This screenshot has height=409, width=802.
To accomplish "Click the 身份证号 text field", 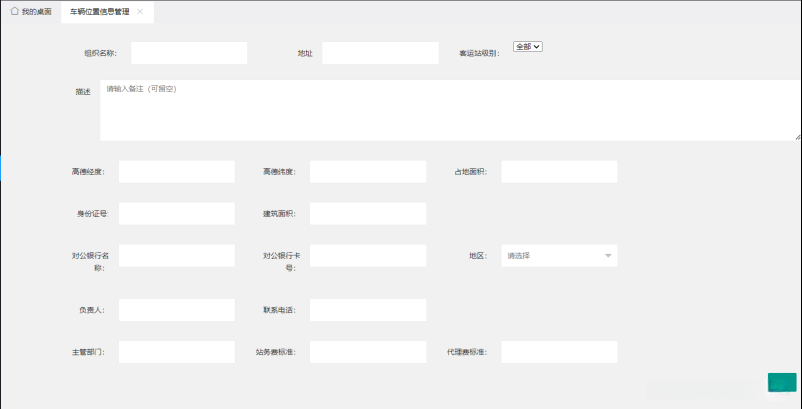I will tap(176, 214).
